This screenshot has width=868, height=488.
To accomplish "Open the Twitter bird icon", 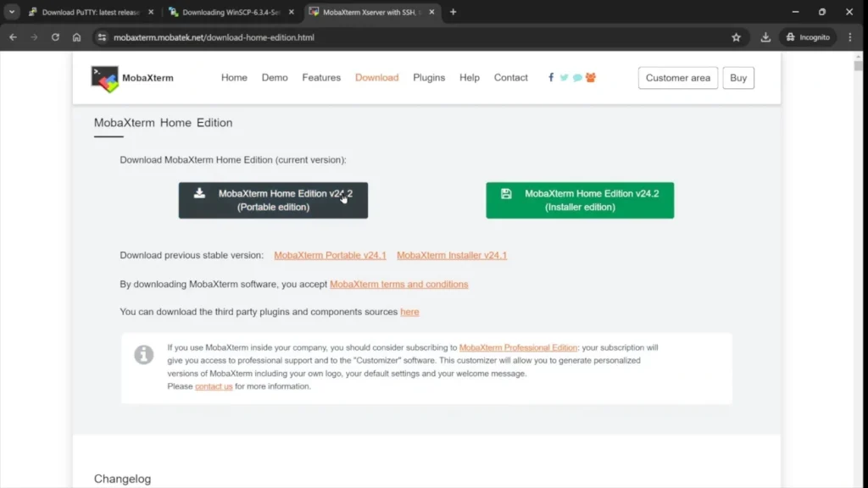I will (564, 77).
